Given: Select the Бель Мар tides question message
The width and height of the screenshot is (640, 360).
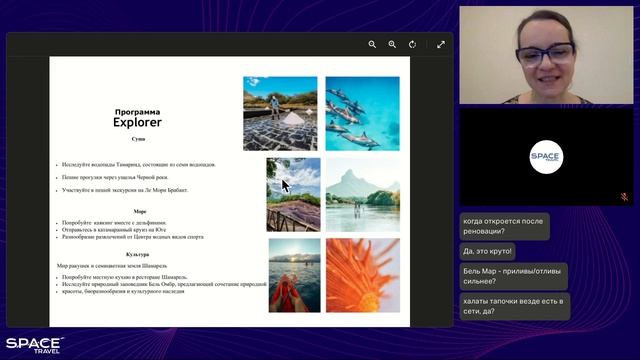Looking at the screenshot, I should pos(513,276).
